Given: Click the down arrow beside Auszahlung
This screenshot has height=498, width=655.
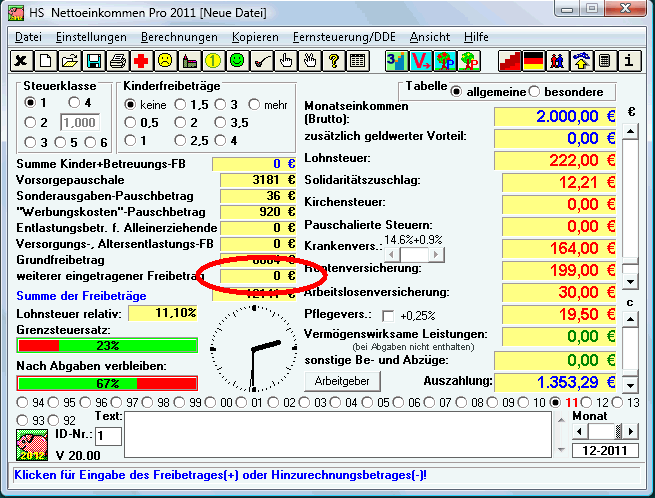Looking at the screenshot, I should pos(630,383).
